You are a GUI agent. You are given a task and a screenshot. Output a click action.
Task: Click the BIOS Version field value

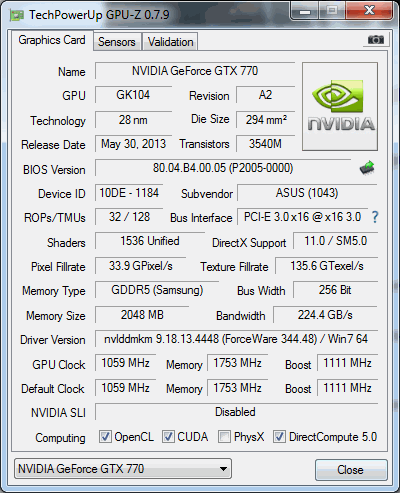pyautogui.click(x=223, y=168)
